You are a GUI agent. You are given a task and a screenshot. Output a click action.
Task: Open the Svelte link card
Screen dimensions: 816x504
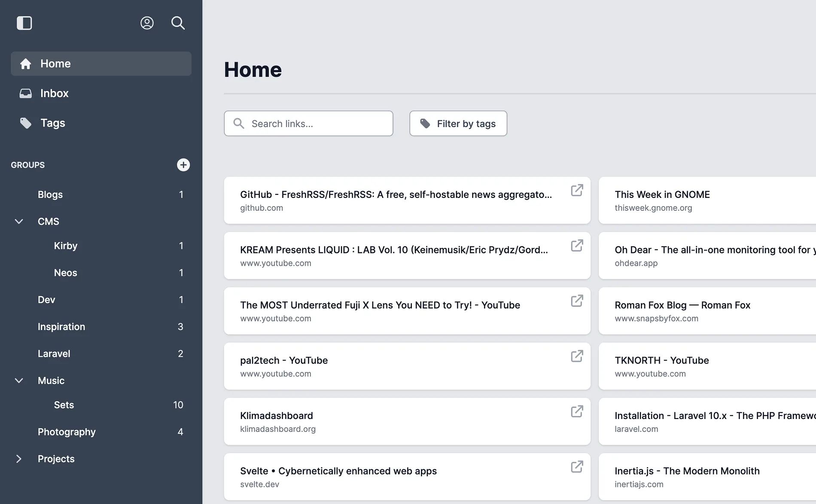coord(407,477)
